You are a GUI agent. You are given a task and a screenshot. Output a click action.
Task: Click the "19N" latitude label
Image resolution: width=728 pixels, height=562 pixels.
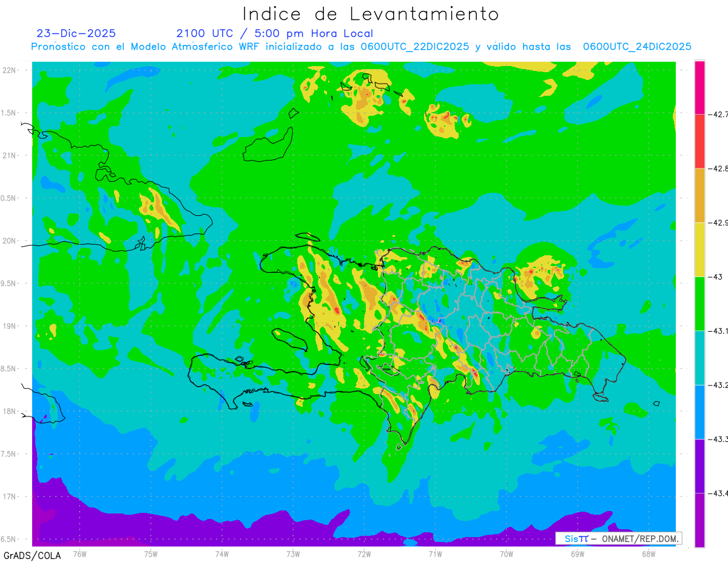[10, 326]
